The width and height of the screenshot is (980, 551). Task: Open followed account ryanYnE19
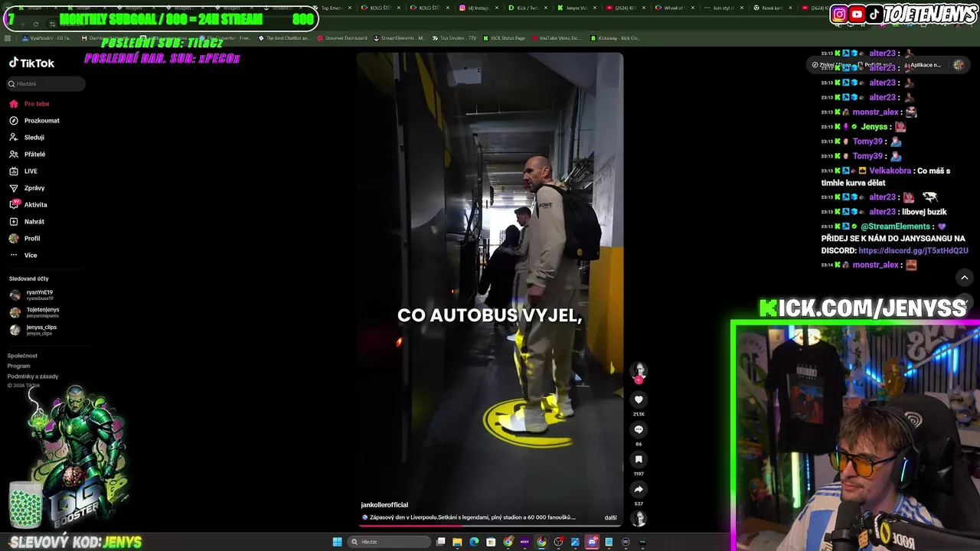pyautogui.click(x=39, y=295)
